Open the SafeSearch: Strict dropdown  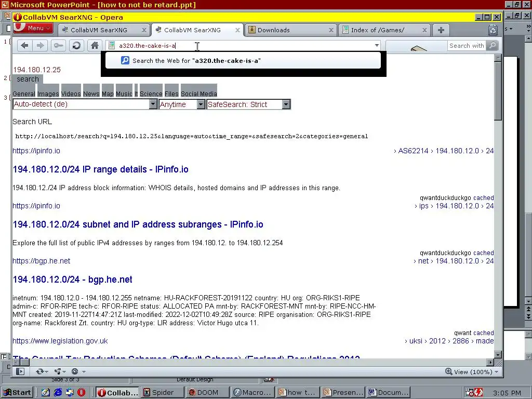[248, 104]
